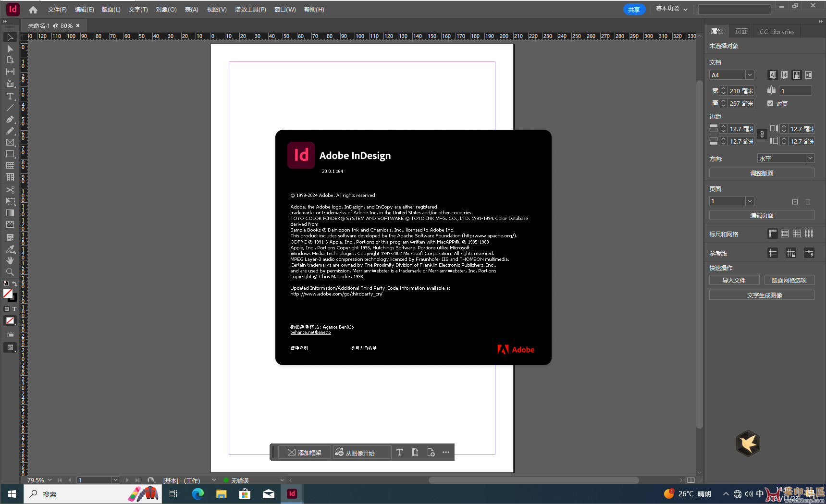826x504 pixels.
Task: Open Microsoft Edge from the taskbar
Action: [x=197, y=493]
